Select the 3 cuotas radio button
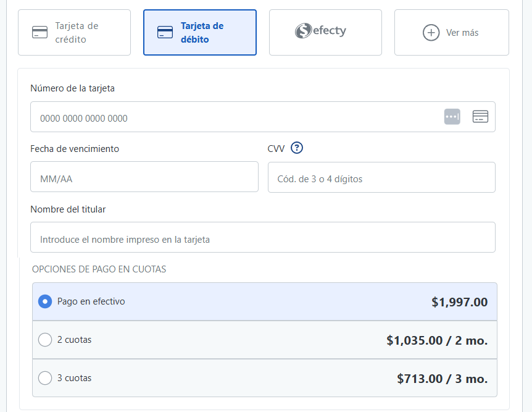This screenshot has width=532, height=412. pos(45,378)
